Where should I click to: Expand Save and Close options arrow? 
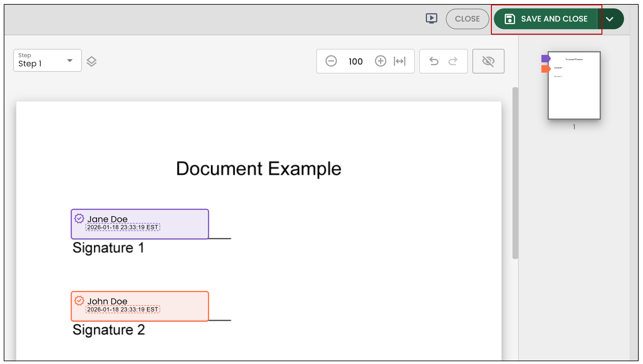610,19
